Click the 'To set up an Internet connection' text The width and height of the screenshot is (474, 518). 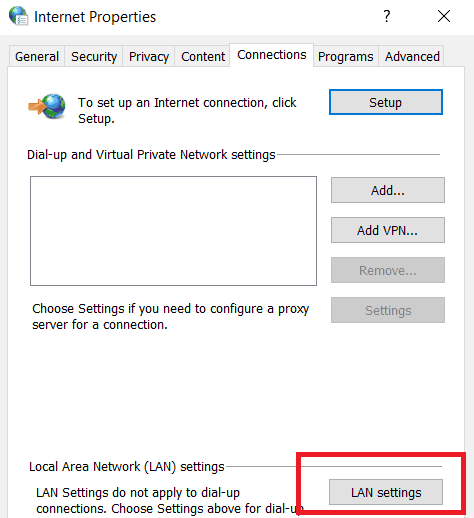pyautogui.click(x=187, y=111)
